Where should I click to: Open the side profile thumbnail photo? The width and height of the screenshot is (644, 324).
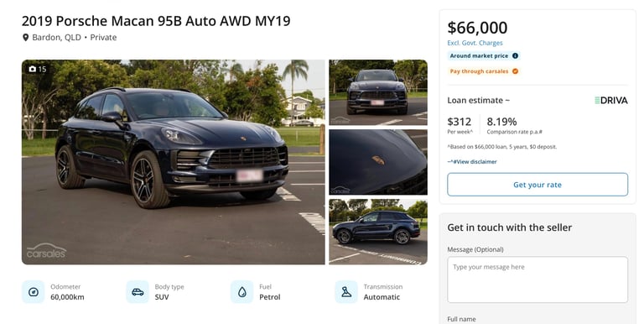coord(378,232)
